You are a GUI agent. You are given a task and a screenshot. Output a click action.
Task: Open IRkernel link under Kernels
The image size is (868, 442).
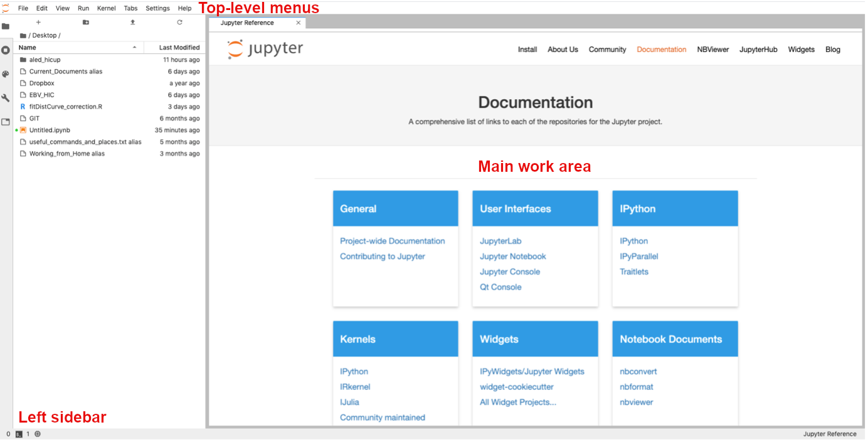pos(355,387)
